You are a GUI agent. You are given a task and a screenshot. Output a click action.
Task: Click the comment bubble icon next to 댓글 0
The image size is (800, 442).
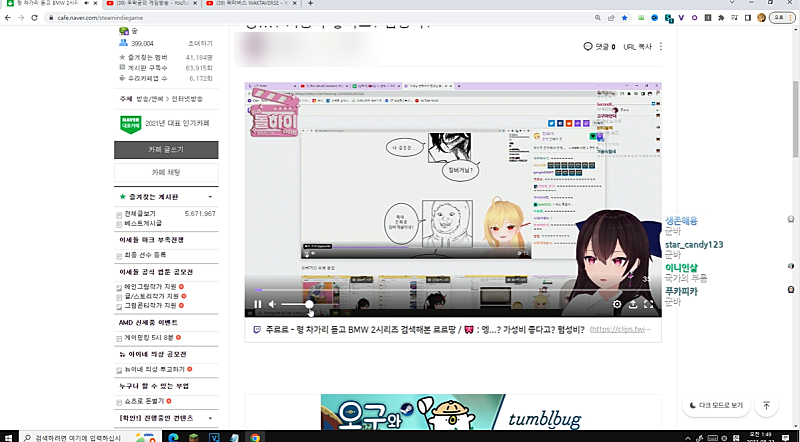pyautogui.click(x=588, y=46)
